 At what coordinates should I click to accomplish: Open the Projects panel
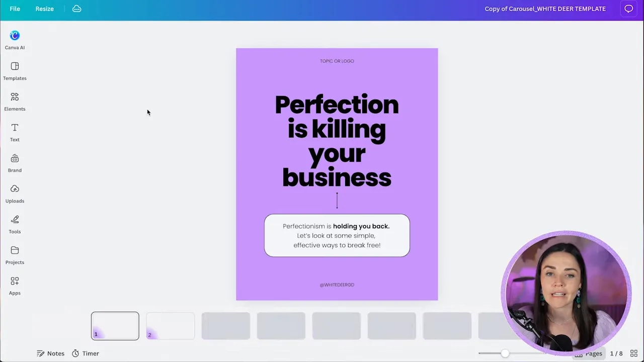coord(15,255)
